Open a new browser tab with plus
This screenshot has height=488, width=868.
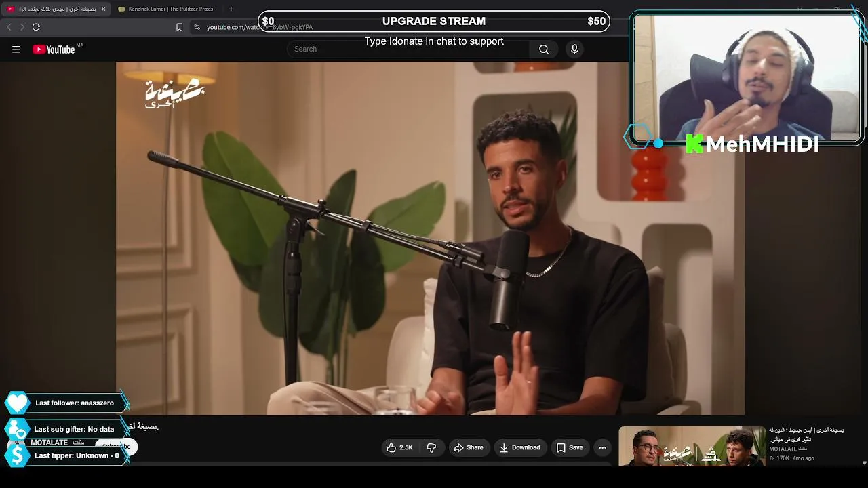point(231,9)
